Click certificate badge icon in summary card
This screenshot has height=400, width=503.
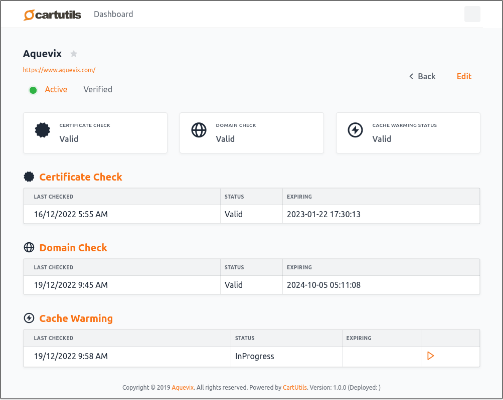click(43, 130)
